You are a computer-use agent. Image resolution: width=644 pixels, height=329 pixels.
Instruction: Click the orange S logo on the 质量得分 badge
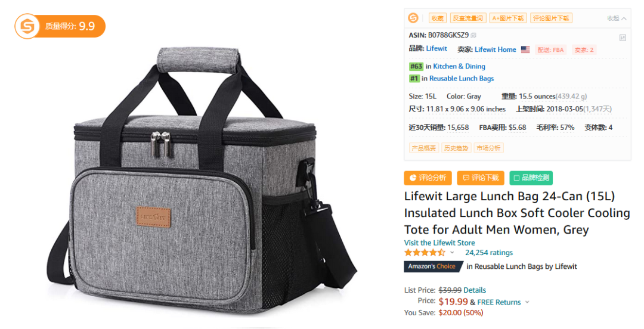[27, 26]
